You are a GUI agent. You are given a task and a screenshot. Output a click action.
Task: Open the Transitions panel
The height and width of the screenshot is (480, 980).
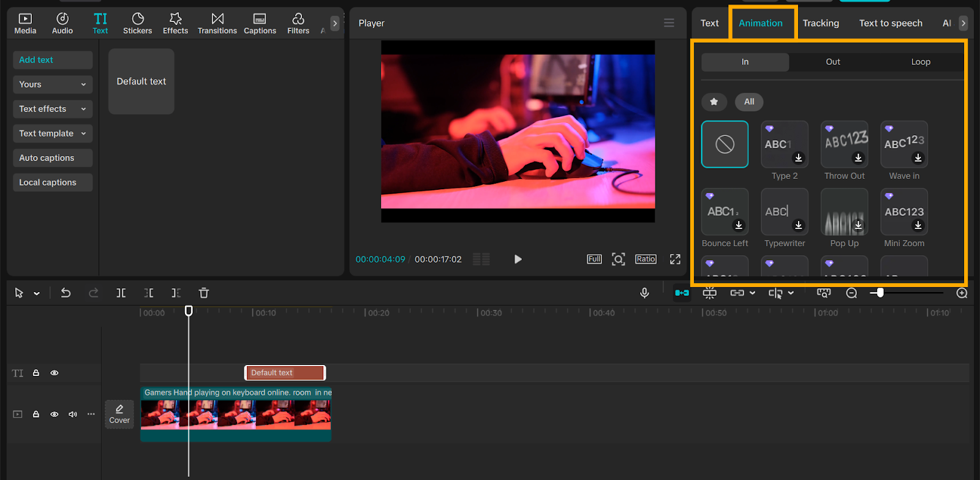[x=217, y=23]
